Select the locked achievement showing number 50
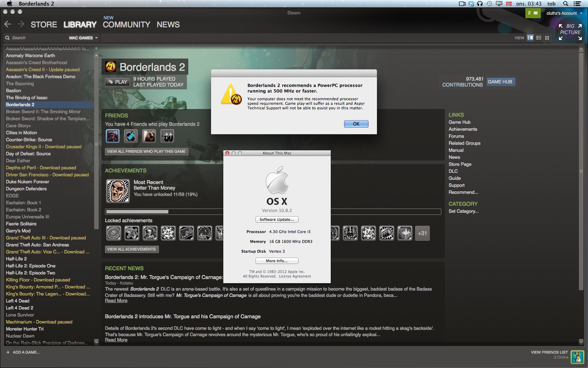This screenshot has height=368, width=588. point(369,233)
